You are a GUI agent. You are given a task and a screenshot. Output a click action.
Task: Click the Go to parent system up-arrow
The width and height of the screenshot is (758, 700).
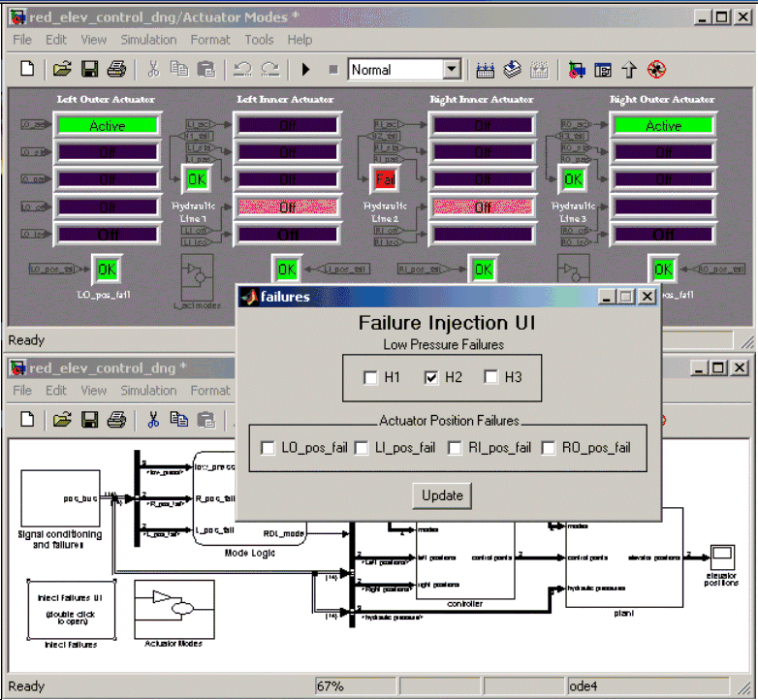click(x=629, y=69)
